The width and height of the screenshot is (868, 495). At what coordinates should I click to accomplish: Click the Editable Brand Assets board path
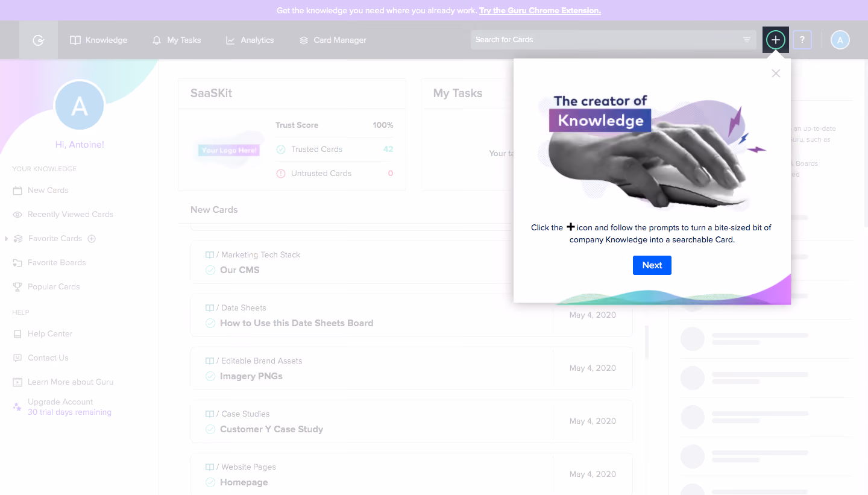pos(262,361)
